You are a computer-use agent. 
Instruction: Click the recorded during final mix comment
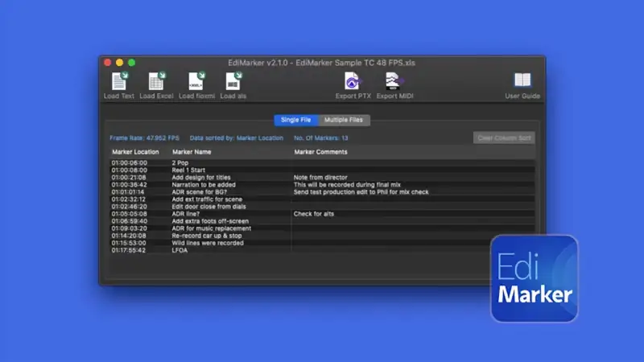point(347,185)
